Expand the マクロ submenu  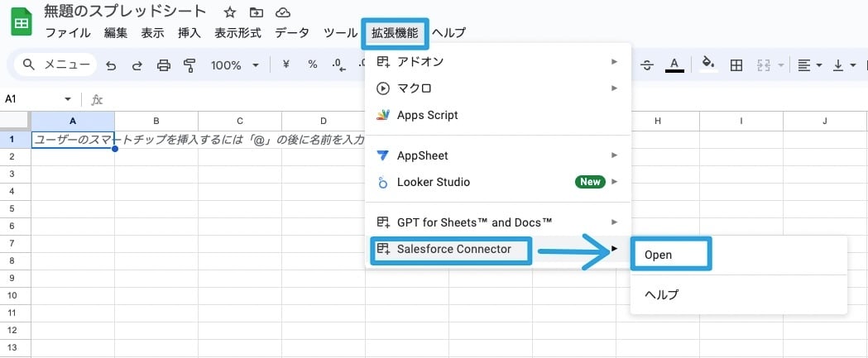coord(497,88)
